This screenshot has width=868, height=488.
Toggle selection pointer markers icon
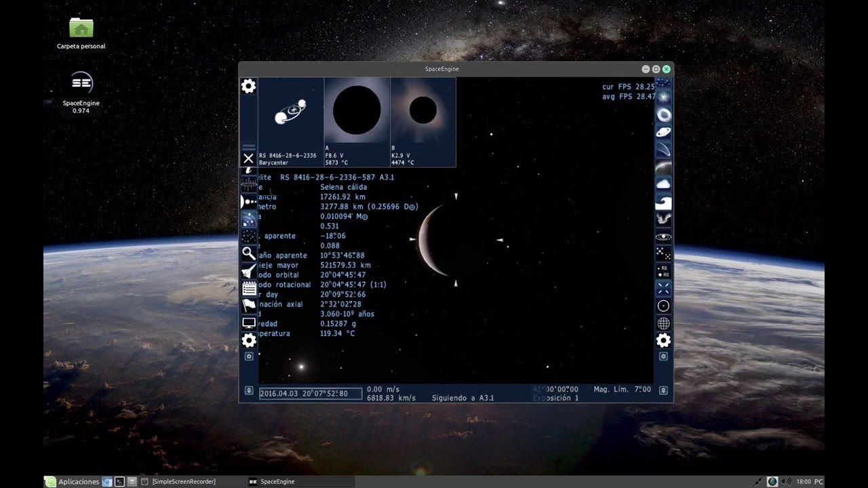coord(663,288)
